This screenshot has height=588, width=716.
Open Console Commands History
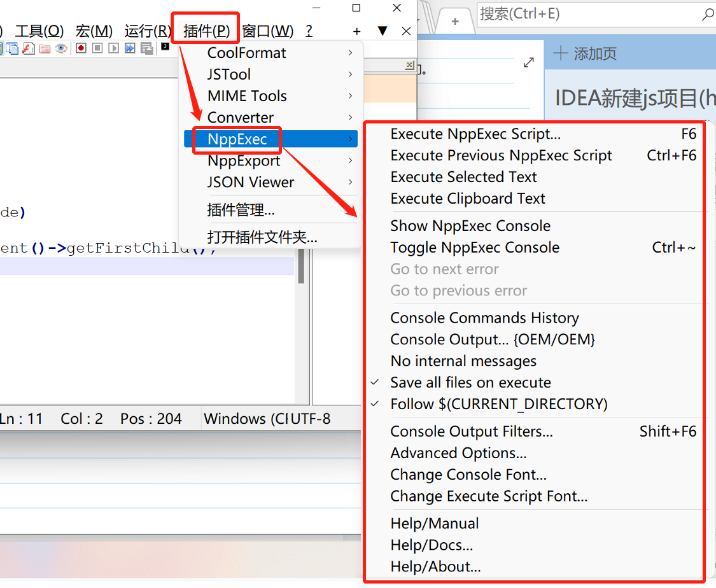(484, 318)
